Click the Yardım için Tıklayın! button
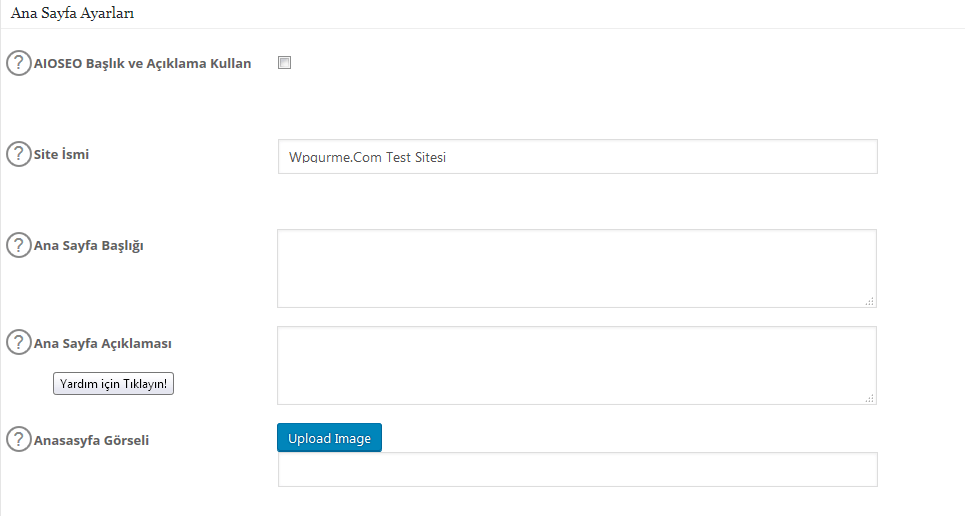This screenshot has height=516, width=965. (x=113, y=384)
